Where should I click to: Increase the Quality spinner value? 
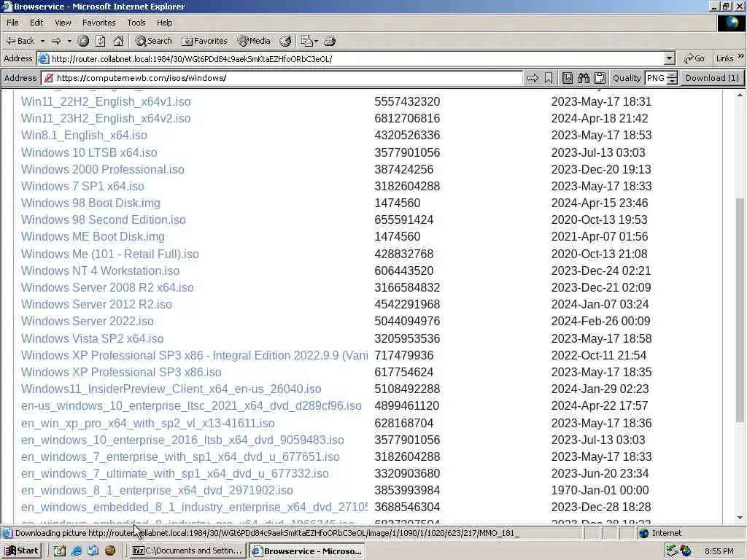pyautogui.click(x=672, y=75)
